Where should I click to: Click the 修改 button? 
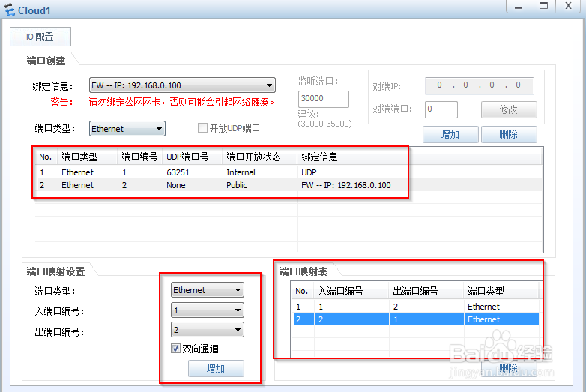tap(509, 110)
